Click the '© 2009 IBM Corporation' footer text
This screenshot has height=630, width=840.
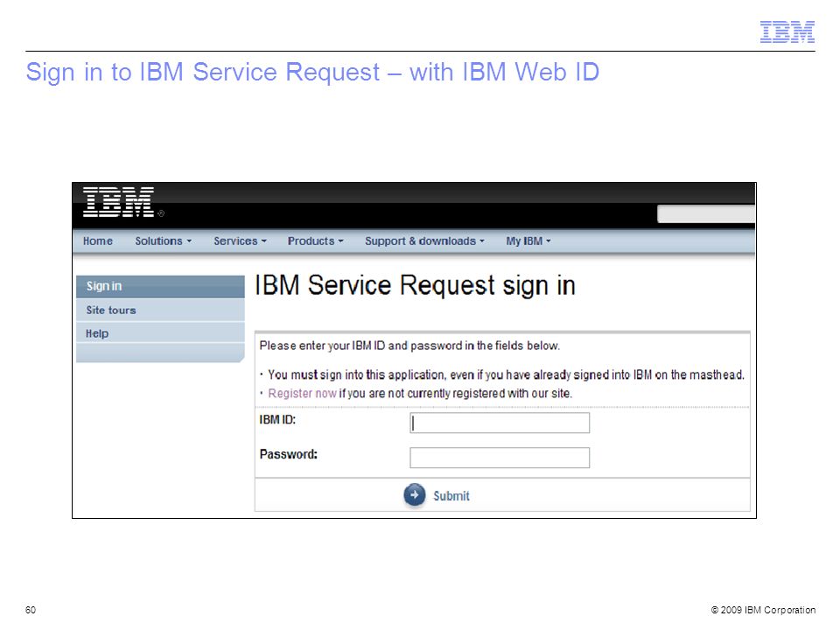763,610
